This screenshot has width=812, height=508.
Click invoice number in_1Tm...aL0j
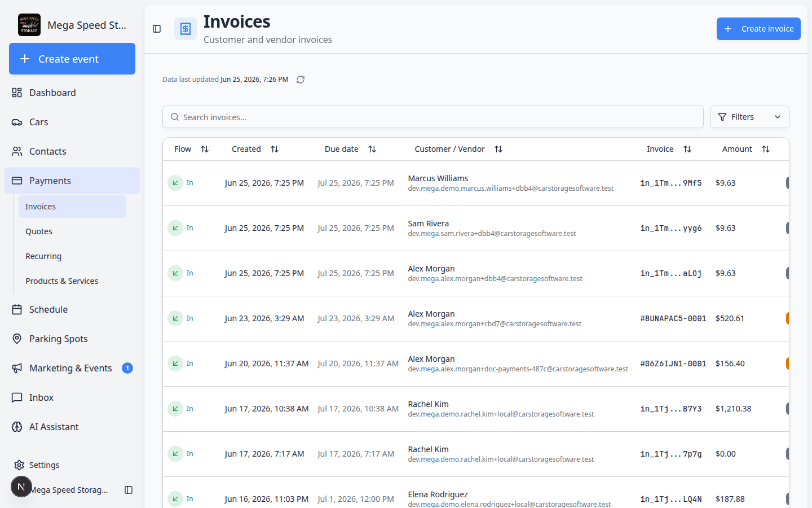[671, 273]
